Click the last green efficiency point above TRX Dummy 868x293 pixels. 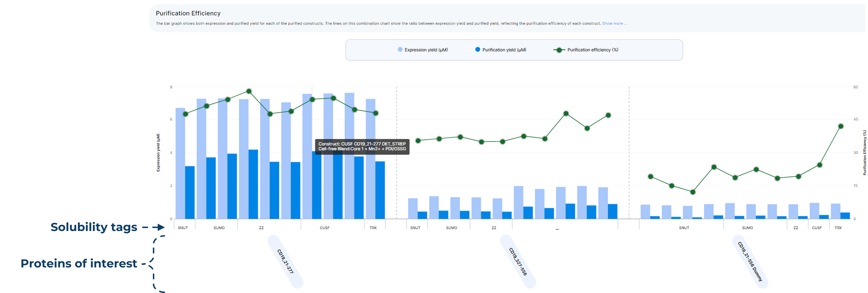841,126
